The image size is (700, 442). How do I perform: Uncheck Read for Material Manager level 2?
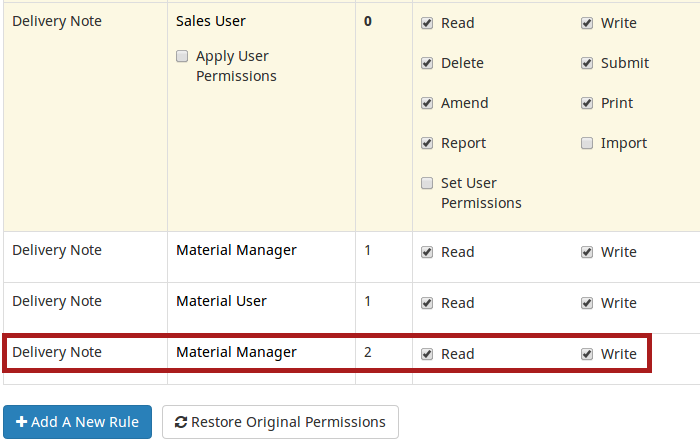point(427,354)
